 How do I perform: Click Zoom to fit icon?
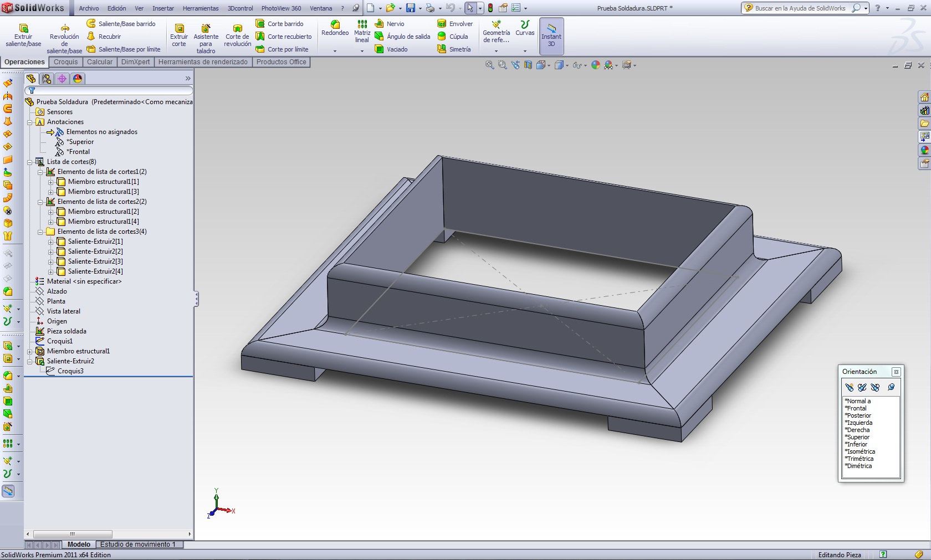tap(489, 65)
